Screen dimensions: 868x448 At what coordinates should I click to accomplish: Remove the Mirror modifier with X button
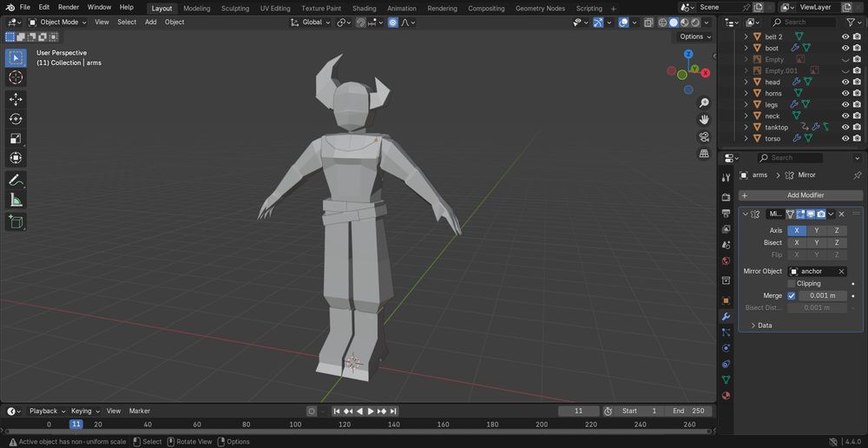841,214
